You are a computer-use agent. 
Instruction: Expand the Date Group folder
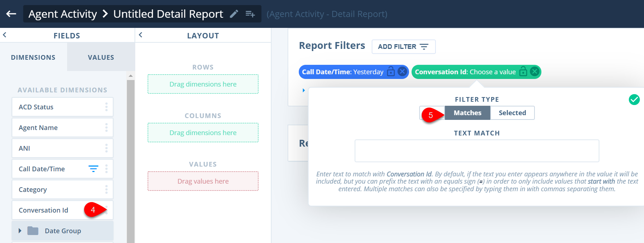click(x=20, y=231)
